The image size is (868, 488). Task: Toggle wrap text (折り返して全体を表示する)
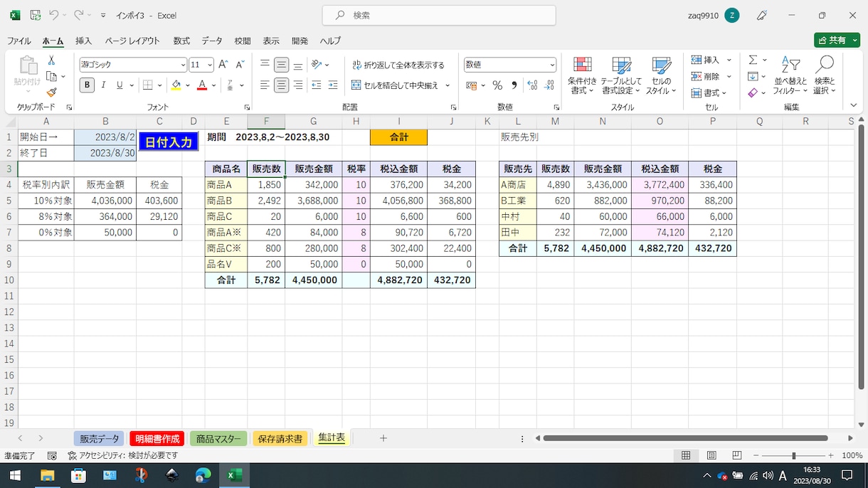click(x=398, y=65)
